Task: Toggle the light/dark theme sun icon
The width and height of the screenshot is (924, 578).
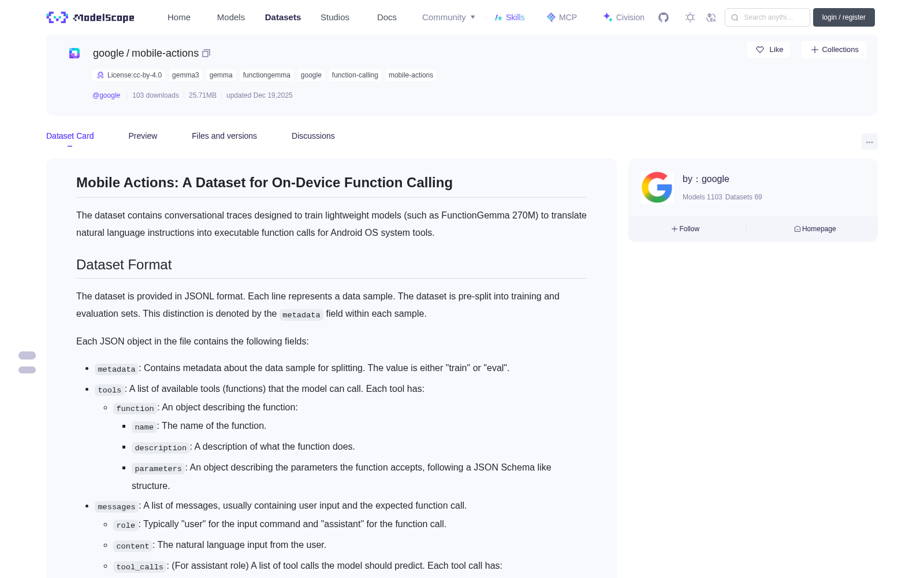Action: tap(690, 17)
